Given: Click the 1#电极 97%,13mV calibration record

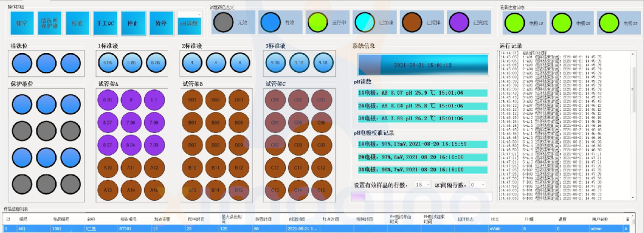Looking at the screenshot, I should click(x=423, y=144).
